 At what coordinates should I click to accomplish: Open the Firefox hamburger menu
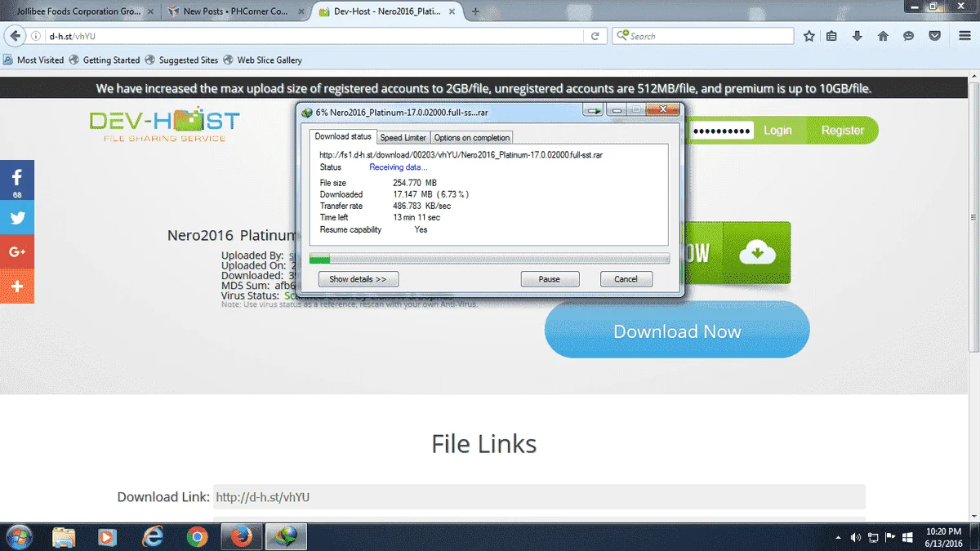(963, 36)
